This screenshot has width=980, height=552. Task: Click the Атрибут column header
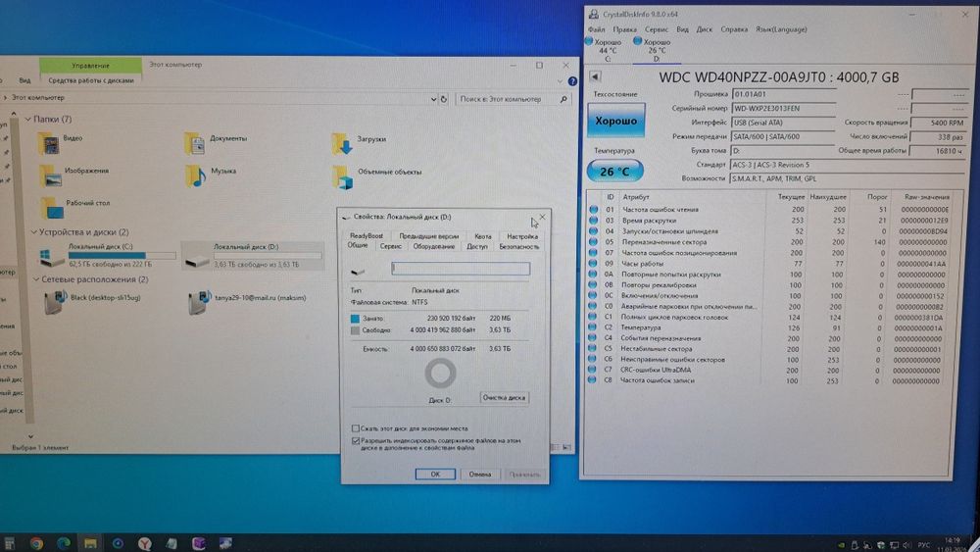point(636,197)
